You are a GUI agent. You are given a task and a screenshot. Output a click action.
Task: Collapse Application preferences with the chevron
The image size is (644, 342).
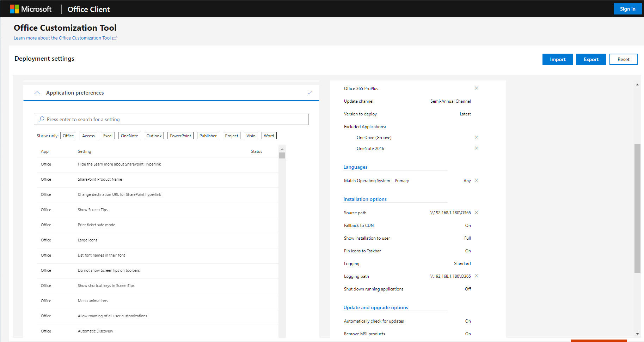[x=37, y=93]
